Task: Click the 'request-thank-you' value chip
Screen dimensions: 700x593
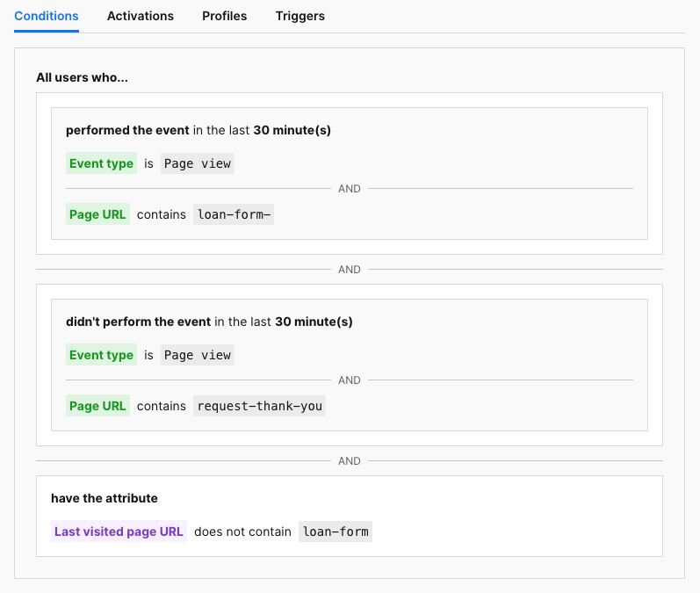Action: [259, 406]
